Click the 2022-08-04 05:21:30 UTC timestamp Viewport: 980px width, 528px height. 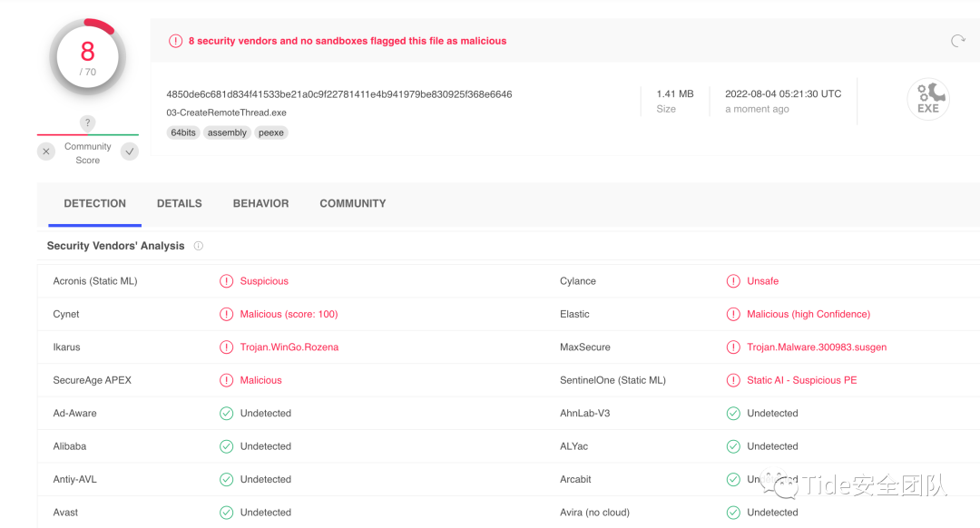tap(783, 93)
